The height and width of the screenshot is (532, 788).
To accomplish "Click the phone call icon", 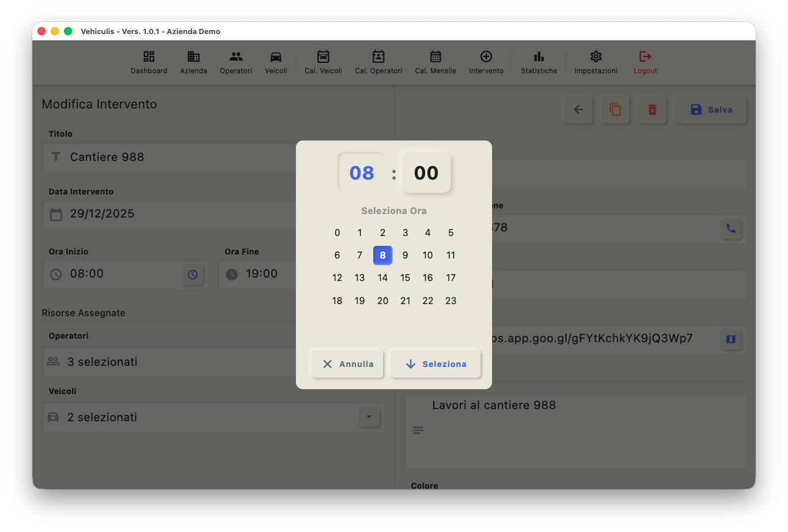I will pyautogui.click(x=731, y=228).
